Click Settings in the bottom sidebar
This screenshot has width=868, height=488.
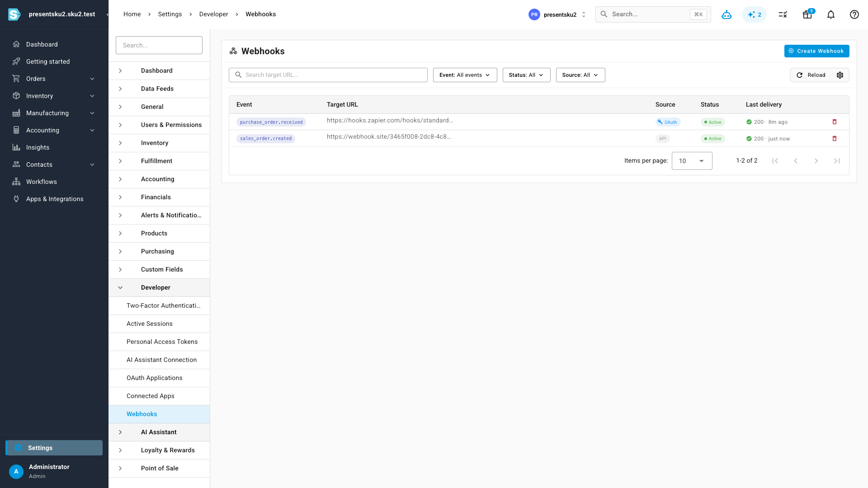(54, 448)
